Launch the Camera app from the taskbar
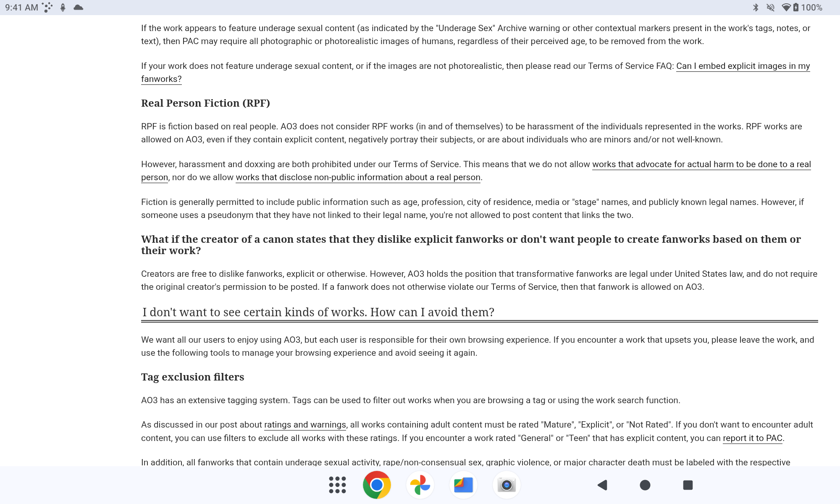This screenshot has height=504, width=840. coord(507,485)
